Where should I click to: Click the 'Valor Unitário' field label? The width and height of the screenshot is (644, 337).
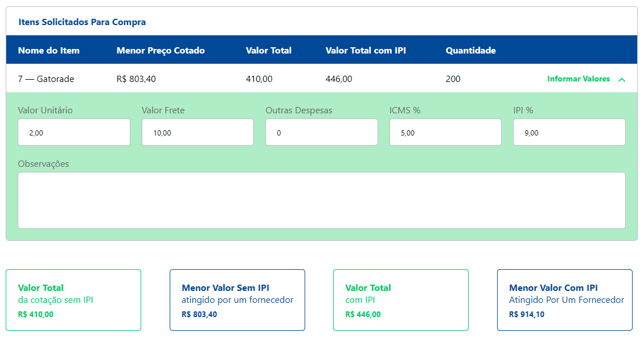point(45,110)
